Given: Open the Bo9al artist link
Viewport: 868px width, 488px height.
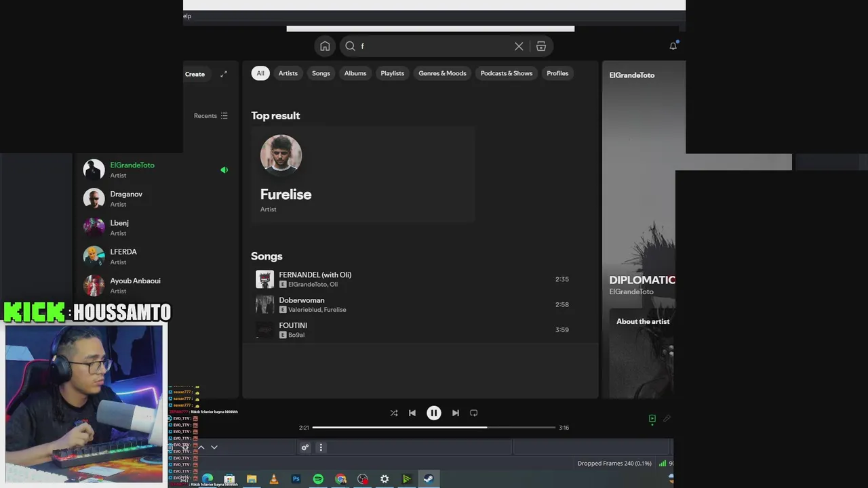Looking at the screenshot, I should pos(296,335).
